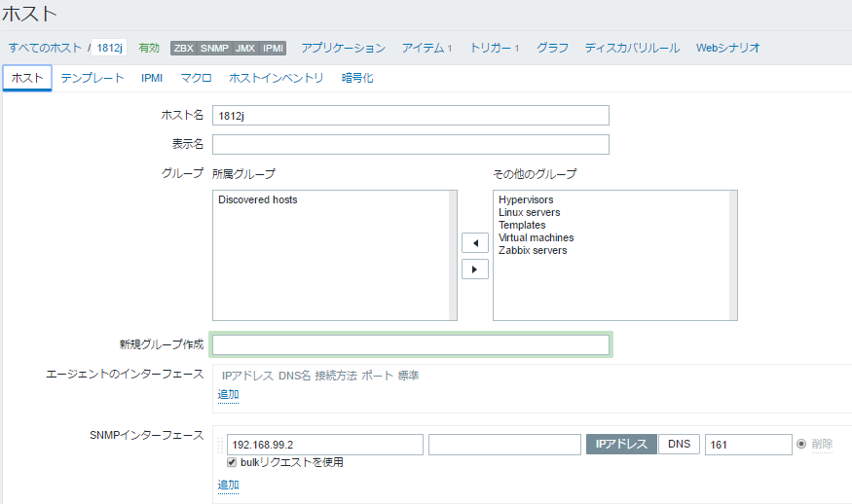This screenshot has width=852, height=504.
Task: Select Zabbix servers in other groups list
Action: click(533, 250)
